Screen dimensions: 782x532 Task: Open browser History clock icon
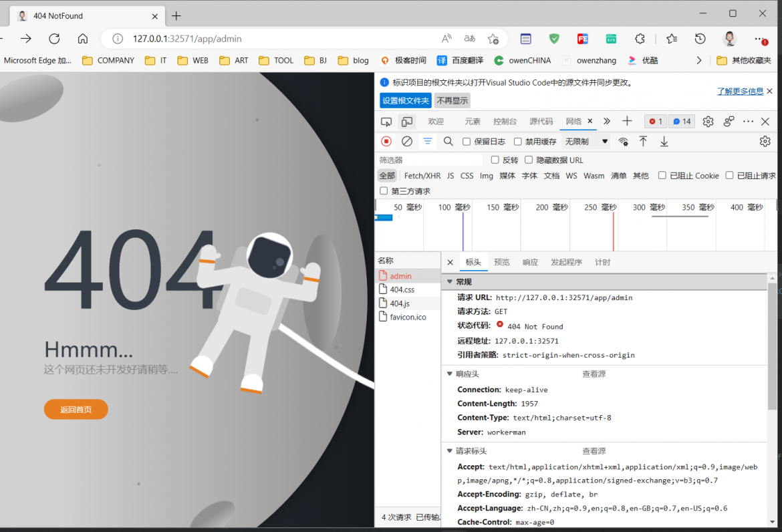point(700,38)
